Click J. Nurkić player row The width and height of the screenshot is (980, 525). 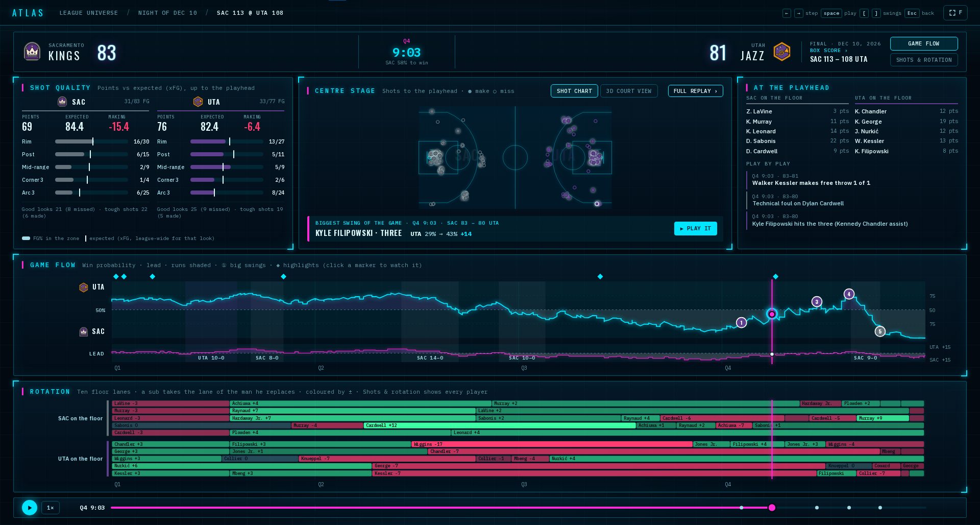(x=906, y=131)
